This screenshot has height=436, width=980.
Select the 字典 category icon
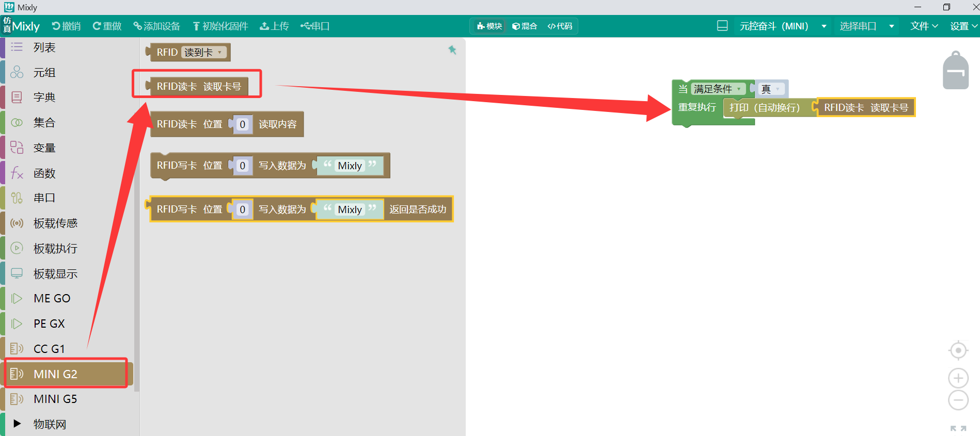coord(17,97)
